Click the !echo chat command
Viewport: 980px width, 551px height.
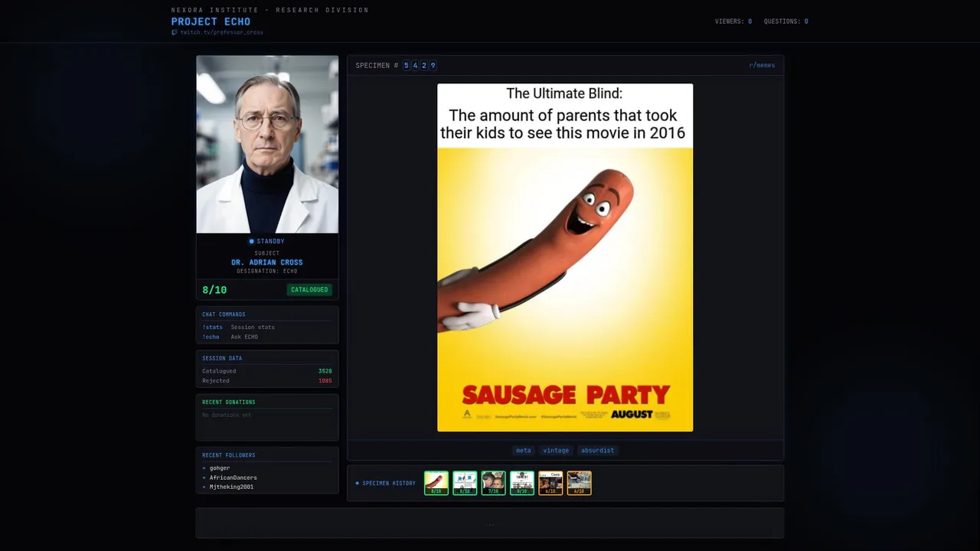coord(211,337)
